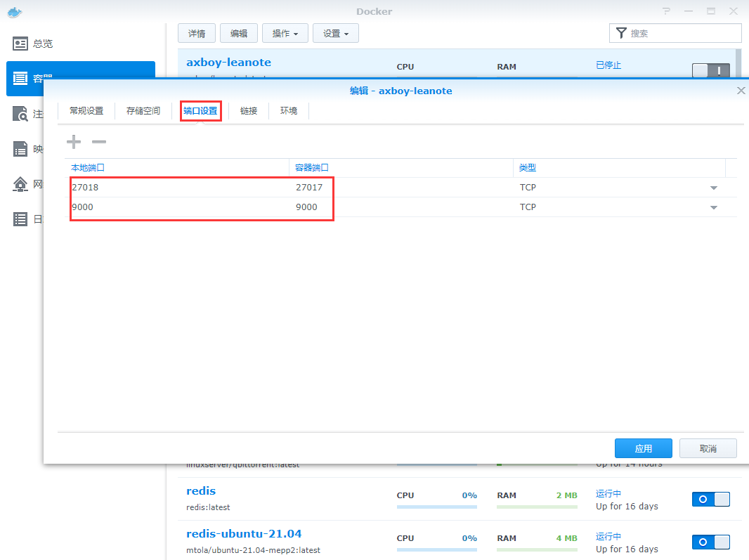This screenshot has width=749, height=560.
Task: Turn off the redis container switch
Action: (x=710, y=499)
